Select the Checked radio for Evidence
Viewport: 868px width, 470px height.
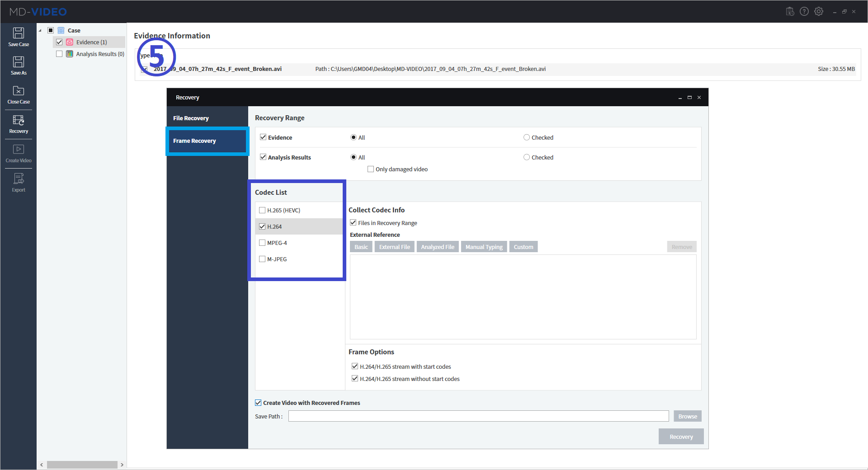pos(526,137)
